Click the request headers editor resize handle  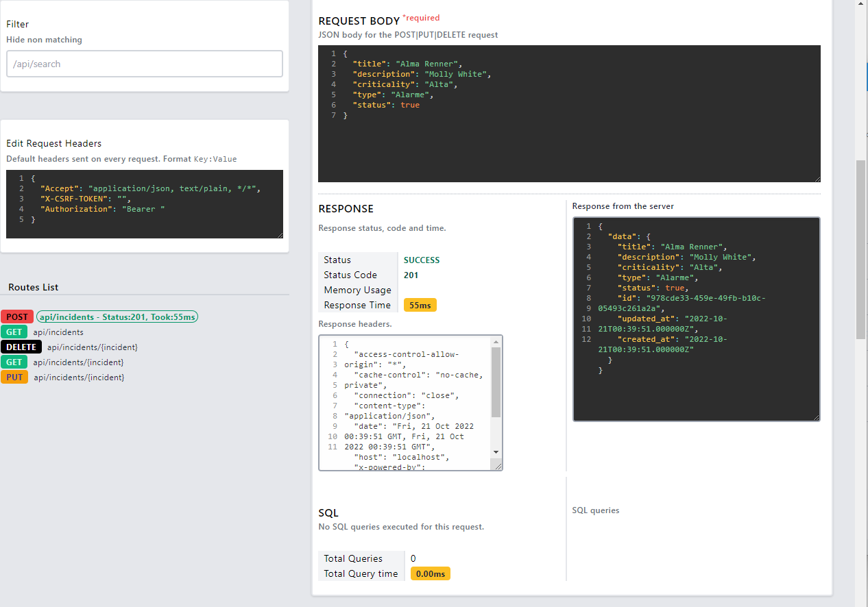pyautogui.click(x=279, y=234)
